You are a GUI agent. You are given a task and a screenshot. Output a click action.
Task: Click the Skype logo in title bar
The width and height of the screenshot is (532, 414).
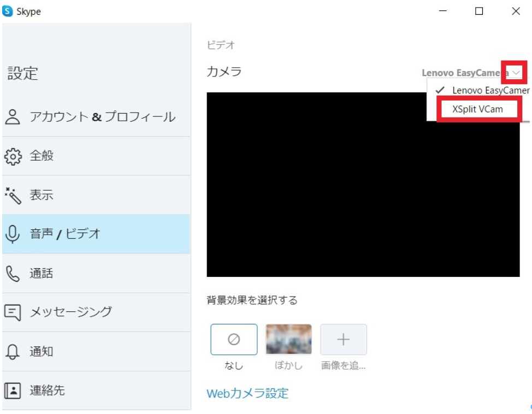[8, 11]
